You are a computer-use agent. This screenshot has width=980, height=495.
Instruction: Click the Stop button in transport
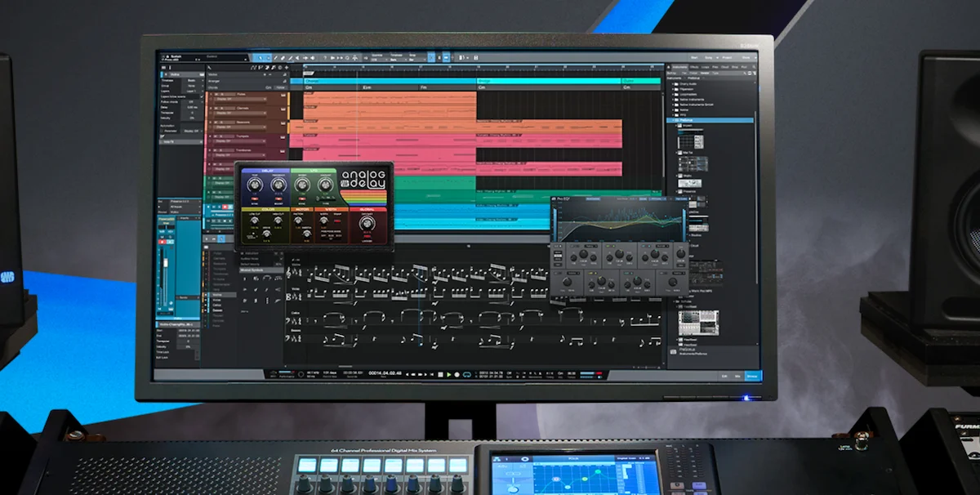pyautogui.click(x=440, y=375)
